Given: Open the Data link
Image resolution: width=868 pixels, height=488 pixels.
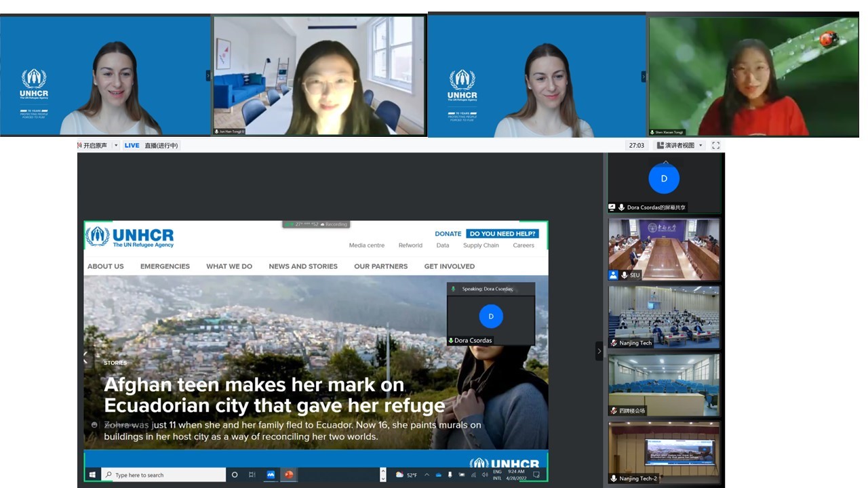Looking at the screenshot, I should (442, 245).
